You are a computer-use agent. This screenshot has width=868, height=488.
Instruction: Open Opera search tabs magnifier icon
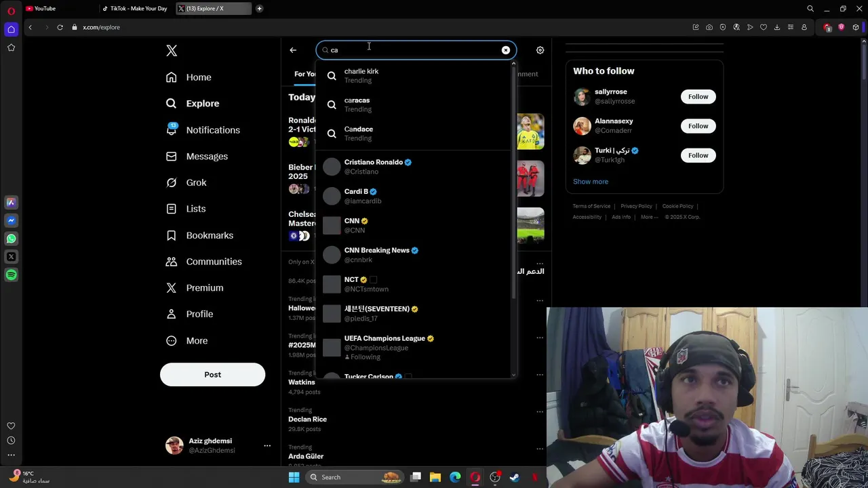click(x=810, y=9)
